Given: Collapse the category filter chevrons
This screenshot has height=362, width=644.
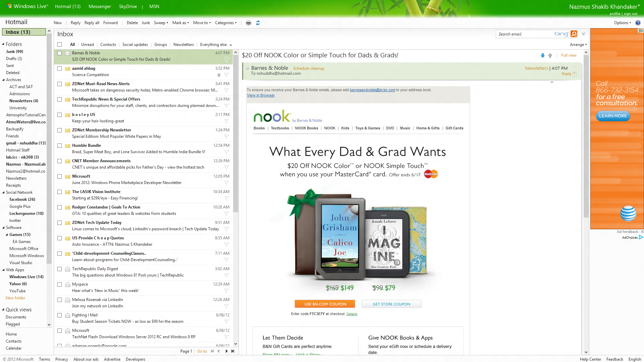Looking at the screenshot, I should point(231,45).
